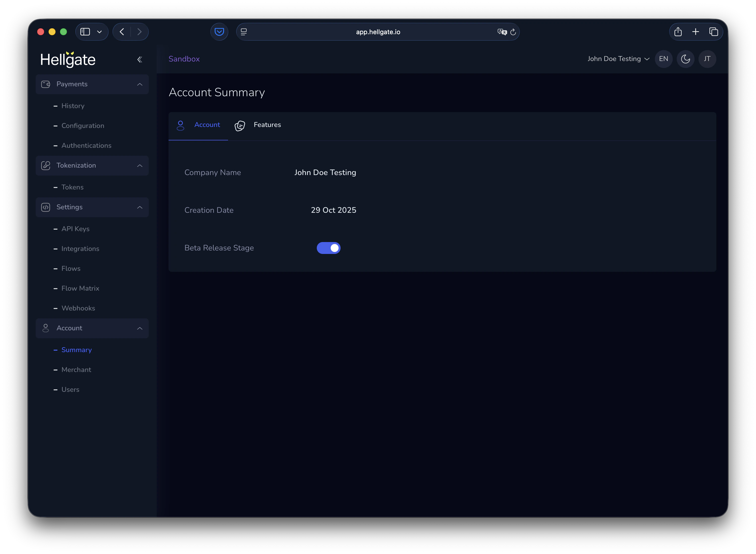Go back in browser history
This screenshot has width=756, height=554.
pos(122,32)
